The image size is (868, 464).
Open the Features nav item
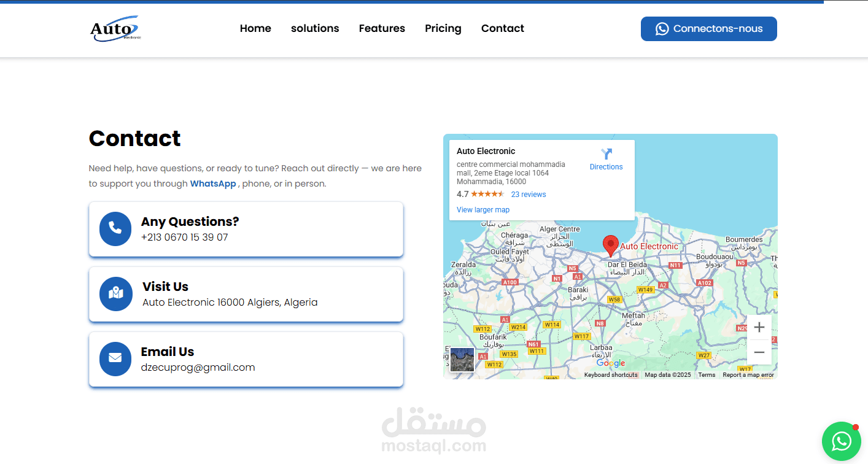[382, 28]
